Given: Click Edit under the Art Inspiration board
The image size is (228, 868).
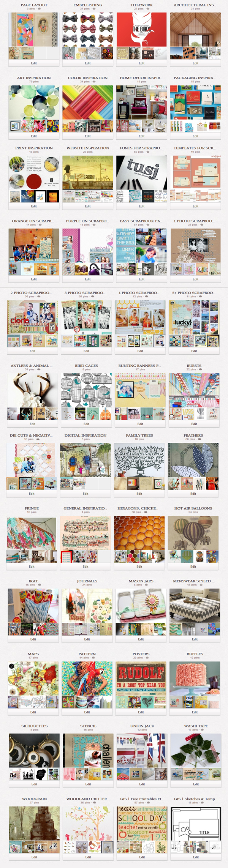Looking at the screenshot, I should tap(34, 136).
